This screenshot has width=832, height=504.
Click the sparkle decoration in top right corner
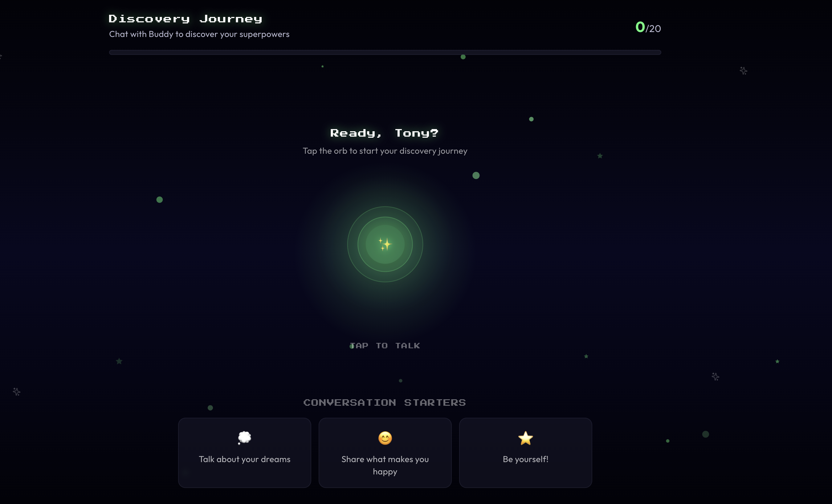[x=743, y=71]
